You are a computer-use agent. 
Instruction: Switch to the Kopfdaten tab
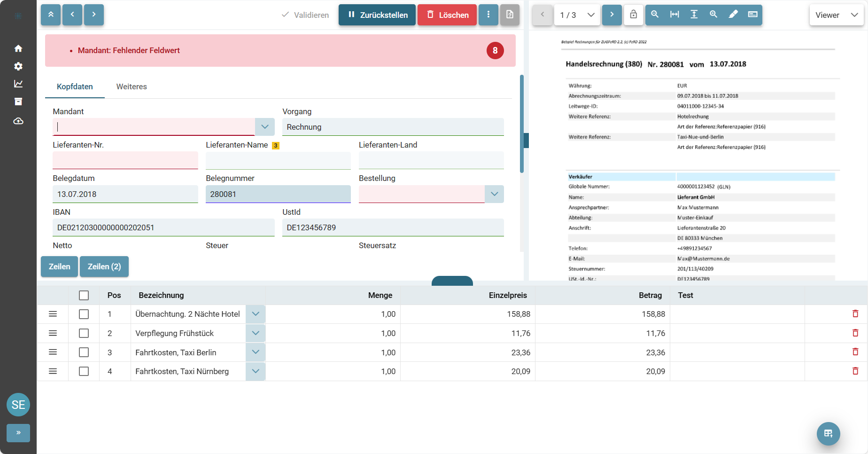point(75,86)
